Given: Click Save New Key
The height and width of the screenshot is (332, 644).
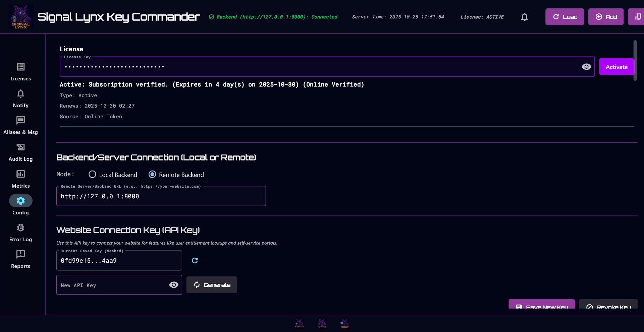Looking at the screenshot, I should [541, 306].
